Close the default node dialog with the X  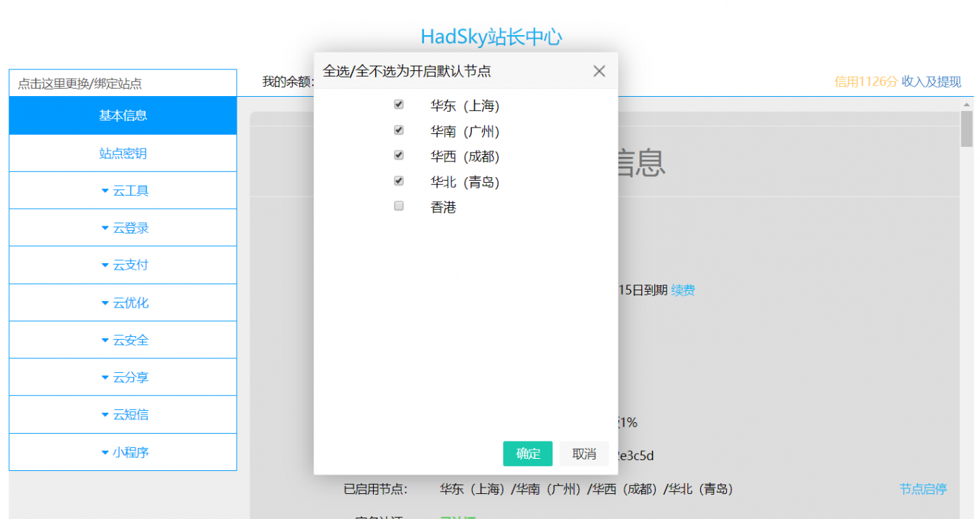tap(599, 71)
